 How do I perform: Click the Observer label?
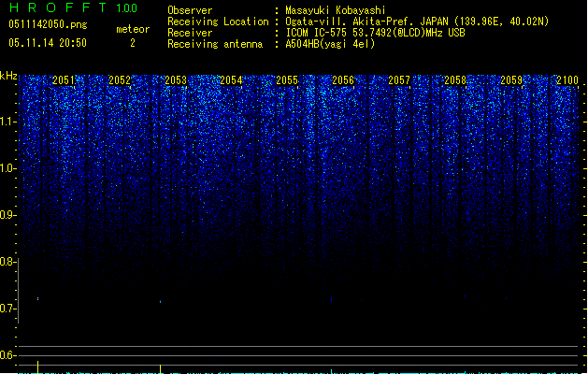[x=190, y=10]
